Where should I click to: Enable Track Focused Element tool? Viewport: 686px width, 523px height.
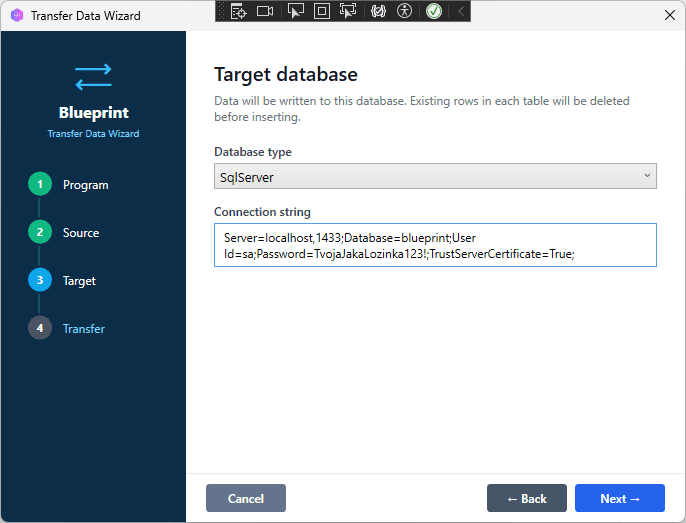tap(348, 11)
